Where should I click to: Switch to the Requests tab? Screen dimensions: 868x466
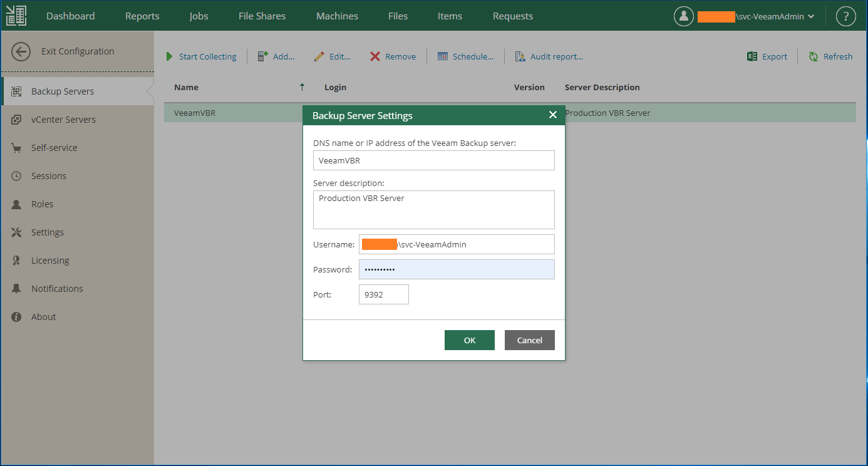pyautogui.click(x=513, y=16)
